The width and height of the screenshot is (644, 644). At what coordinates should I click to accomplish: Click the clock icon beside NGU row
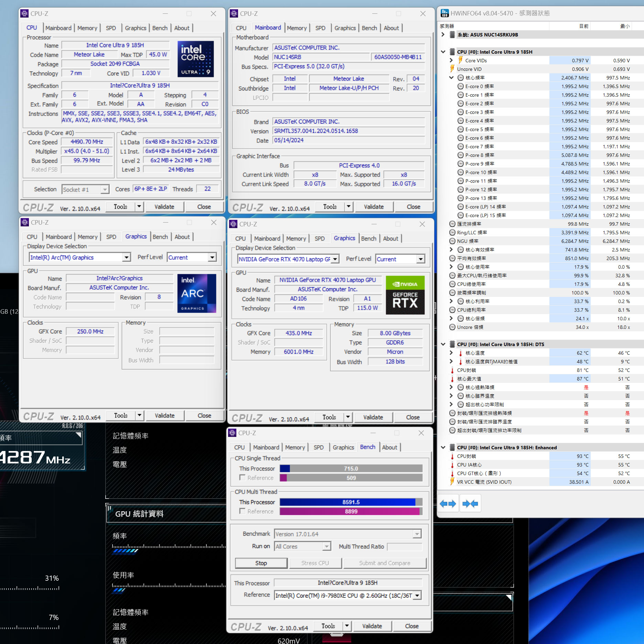click(x=452, y=241)
